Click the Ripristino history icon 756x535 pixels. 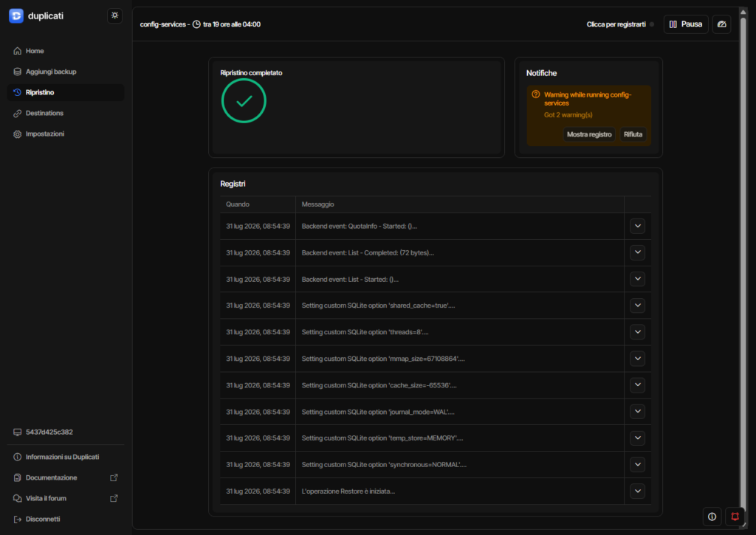point(18,92)
